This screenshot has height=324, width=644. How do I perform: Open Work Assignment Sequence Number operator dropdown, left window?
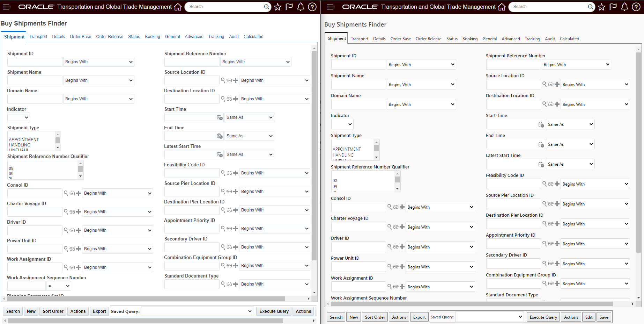tap(59, 286)
